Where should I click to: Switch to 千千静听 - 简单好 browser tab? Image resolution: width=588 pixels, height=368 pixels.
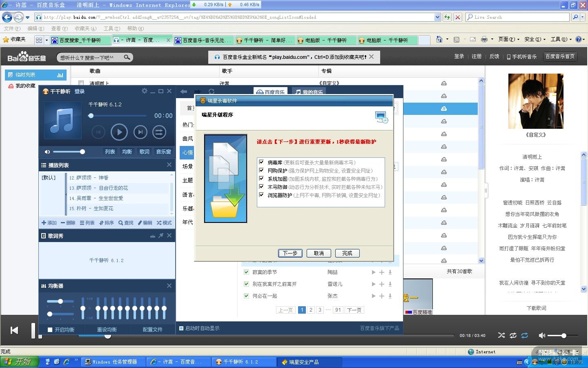(265, 40)
